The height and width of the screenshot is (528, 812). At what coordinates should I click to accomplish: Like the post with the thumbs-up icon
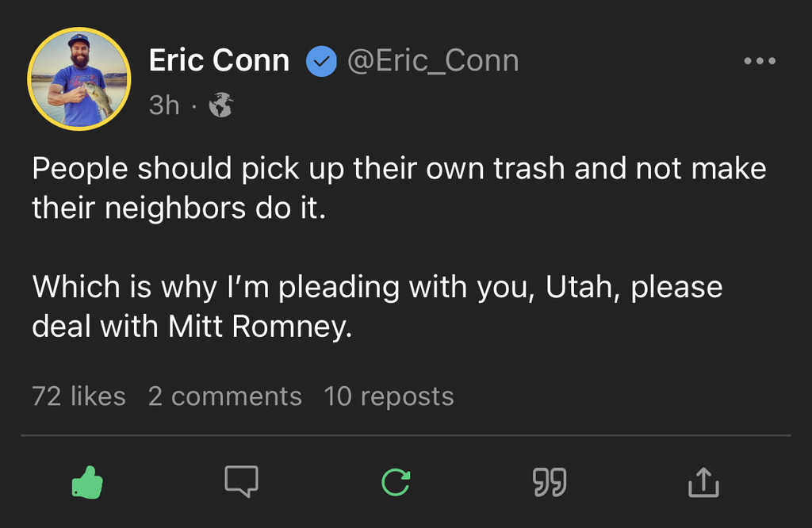click(x=88, y=481)
